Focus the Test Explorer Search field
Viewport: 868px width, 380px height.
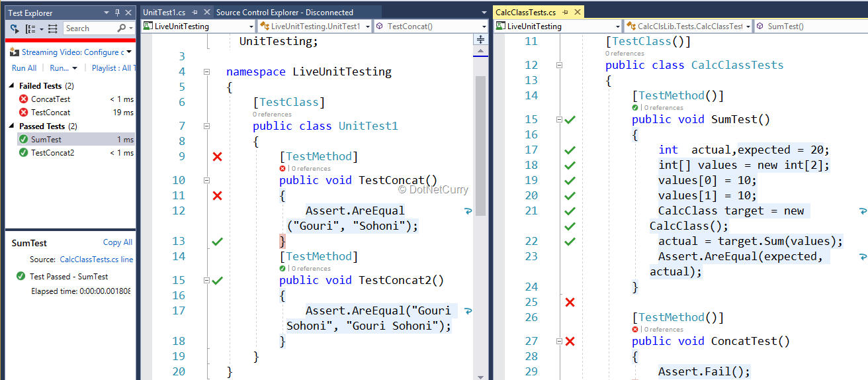[90, 28]
